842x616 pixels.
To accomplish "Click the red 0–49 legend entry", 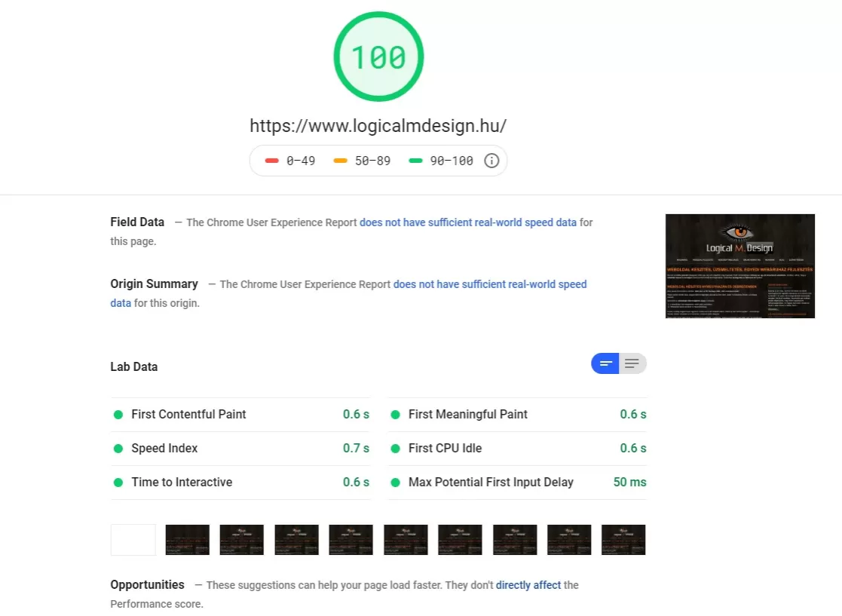I will (290, 161).
